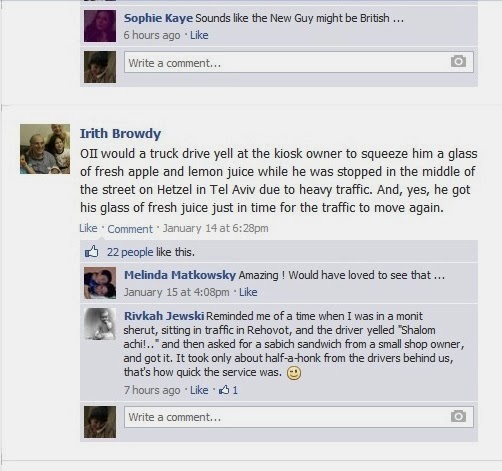Visit Irith Browdy's profile name link

coord(120,133)
